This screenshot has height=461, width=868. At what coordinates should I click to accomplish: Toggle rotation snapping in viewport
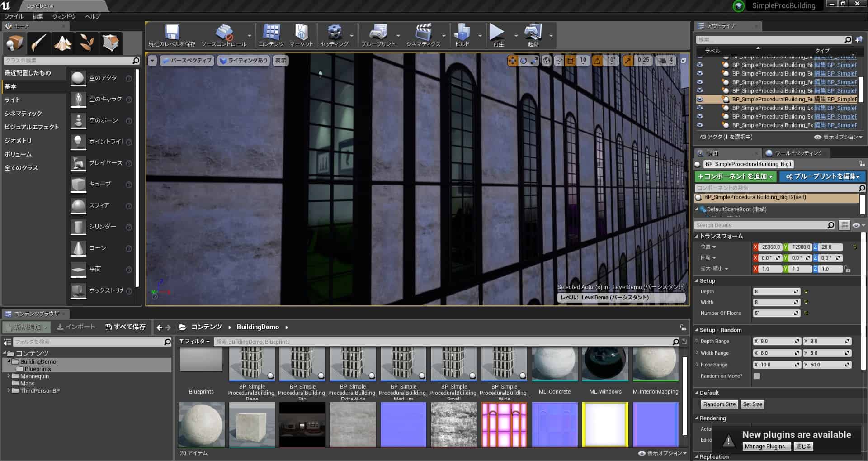[598, 60]
